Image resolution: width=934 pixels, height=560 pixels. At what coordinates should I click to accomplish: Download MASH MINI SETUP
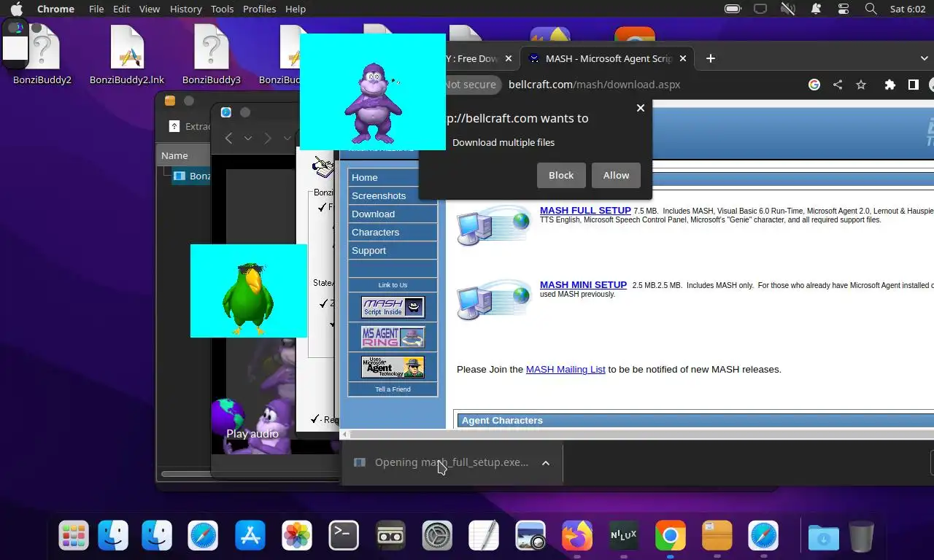(583, 284)
